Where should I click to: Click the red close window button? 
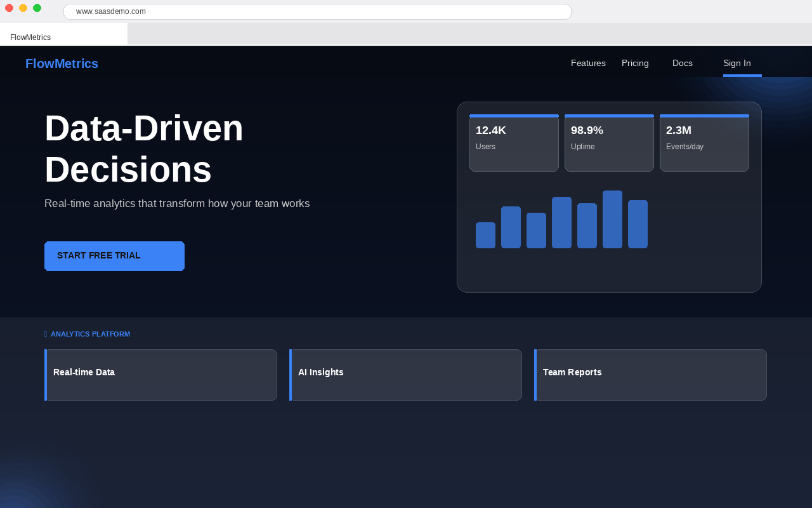tap(9, 8)
